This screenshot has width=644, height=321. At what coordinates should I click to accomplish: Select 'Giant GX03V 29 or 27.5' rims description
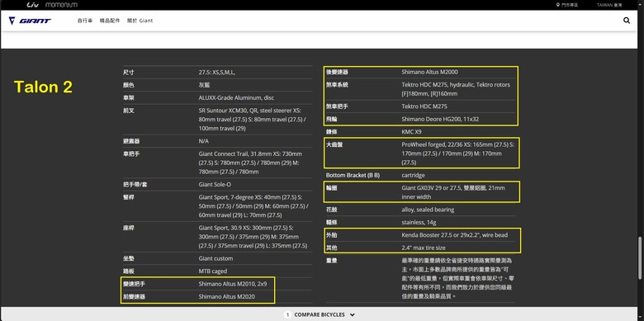point(453,192)
